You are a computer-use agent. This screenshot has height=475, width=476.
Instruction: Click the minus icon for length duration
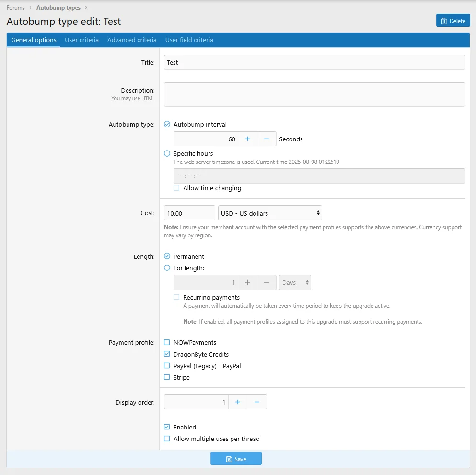coord(267,282)
